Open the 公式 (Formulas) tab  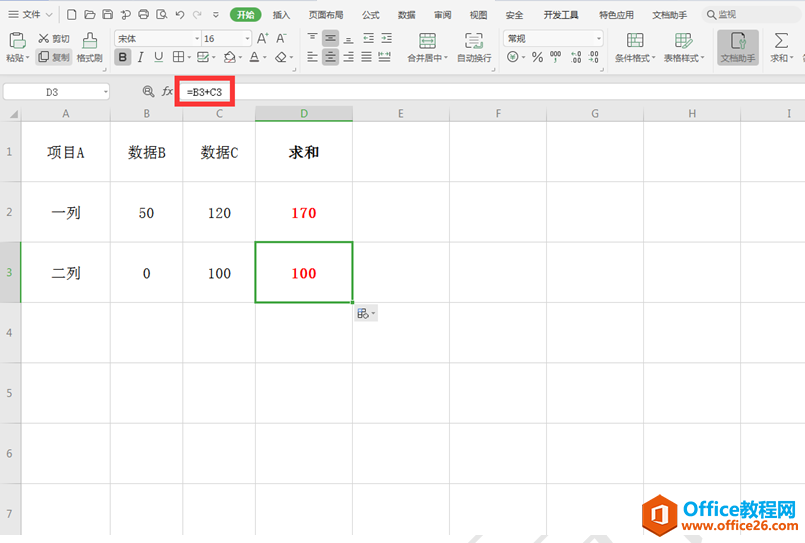[370, 15]
